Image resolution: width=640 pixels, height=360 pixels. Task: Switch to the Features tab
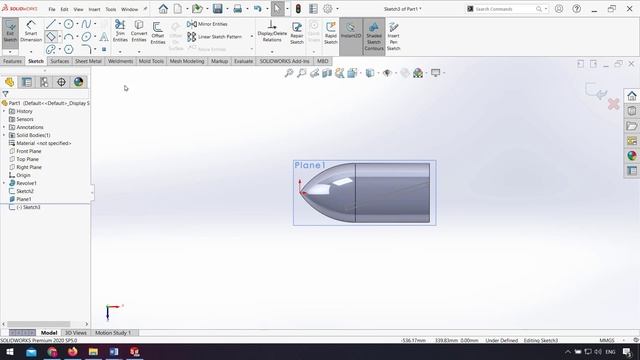(12, 61)
